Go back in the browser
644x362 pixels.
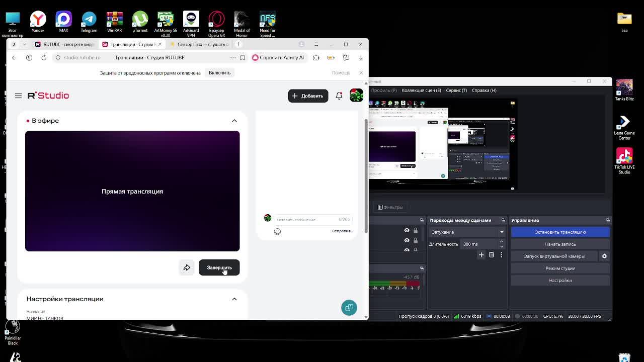click(x=14, y=58)
